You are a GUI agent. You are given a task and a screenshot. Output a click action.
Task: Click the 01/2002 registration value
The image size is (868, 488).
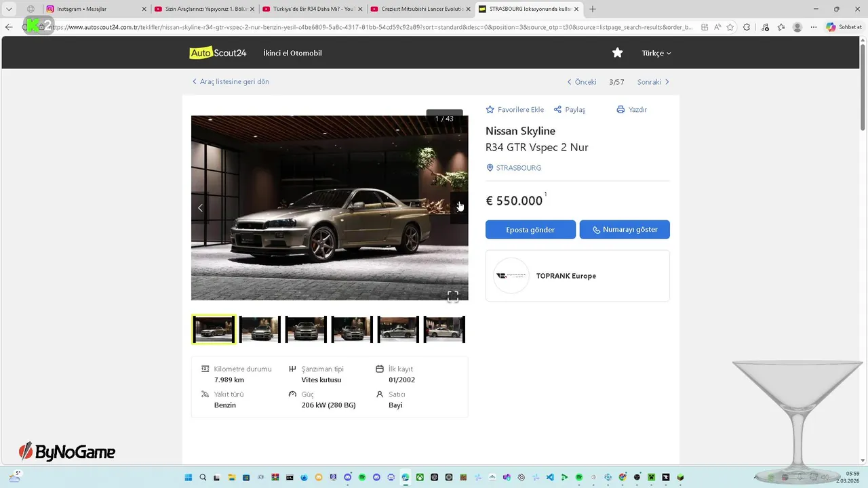[401, 380]
